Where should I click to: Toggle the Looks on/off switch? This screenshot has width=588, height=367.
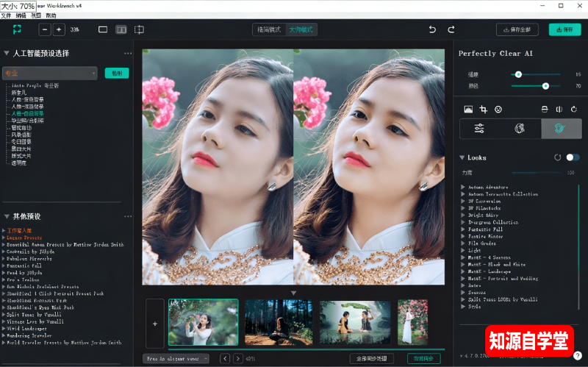(x=573, y=157)
